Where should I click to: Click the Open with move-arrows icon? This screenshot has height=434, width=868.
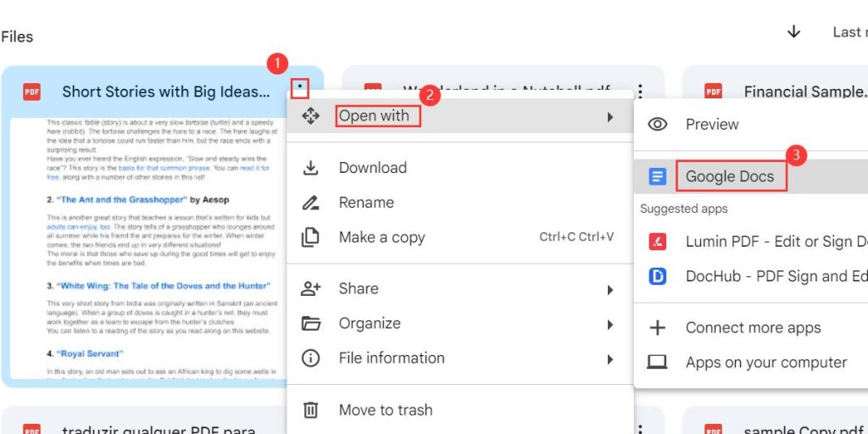(310, 116)
